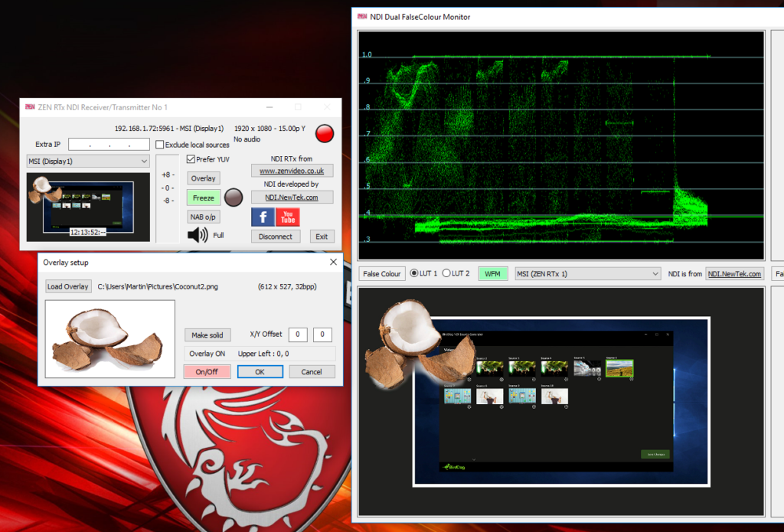This screenshot has height=532, width=784.
Task: Open the YouTube icon link
Action: click(288, 217)
